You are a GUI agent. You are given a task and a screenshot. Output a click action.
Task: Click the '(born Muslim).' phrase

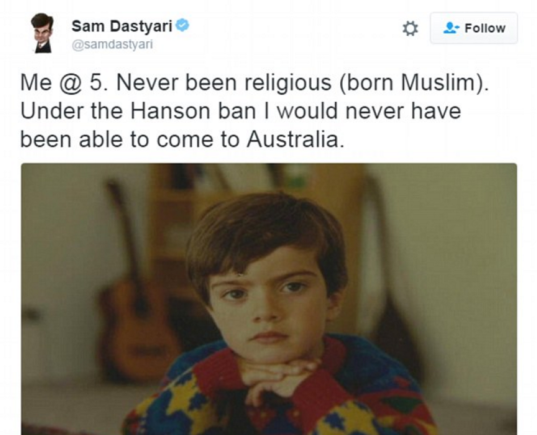[x=414, y=83]
